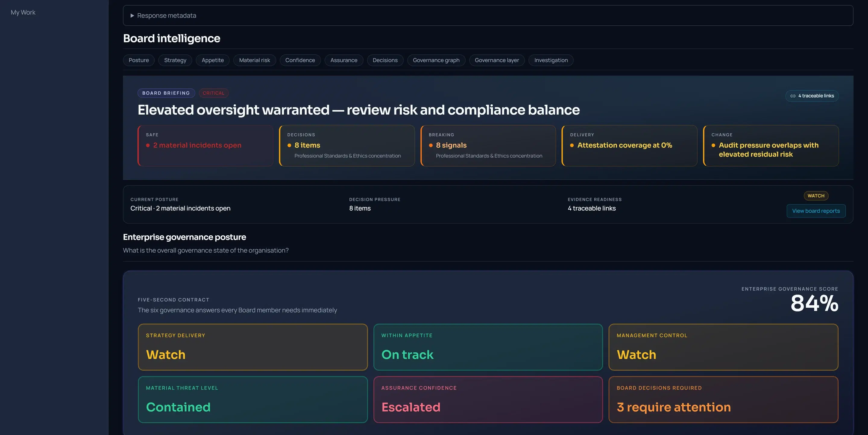Open the SAFE material incidents card
This screenshot has width=868, height=435.
pos(205,146)
